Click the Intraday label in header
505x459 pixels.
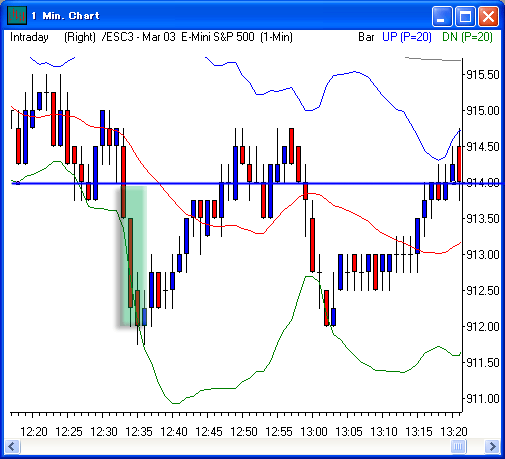coord(29,37)
